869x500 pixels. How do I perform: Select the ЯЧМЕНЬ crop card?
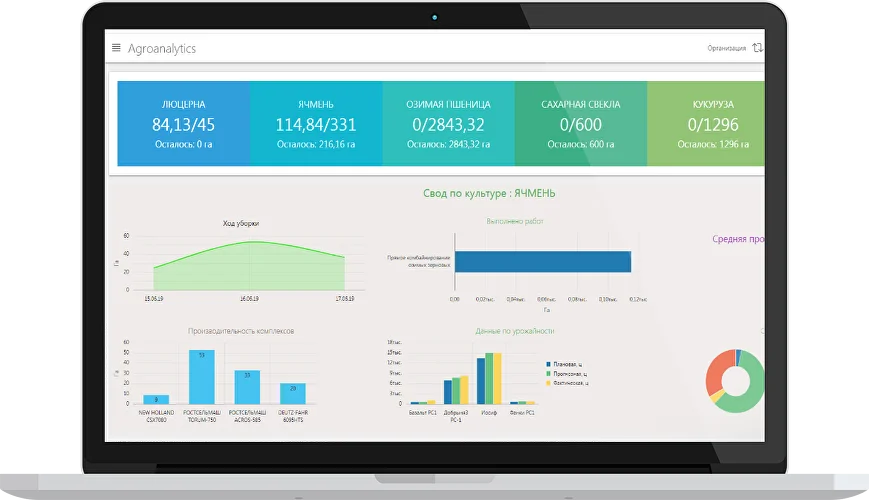pos(316,124)
